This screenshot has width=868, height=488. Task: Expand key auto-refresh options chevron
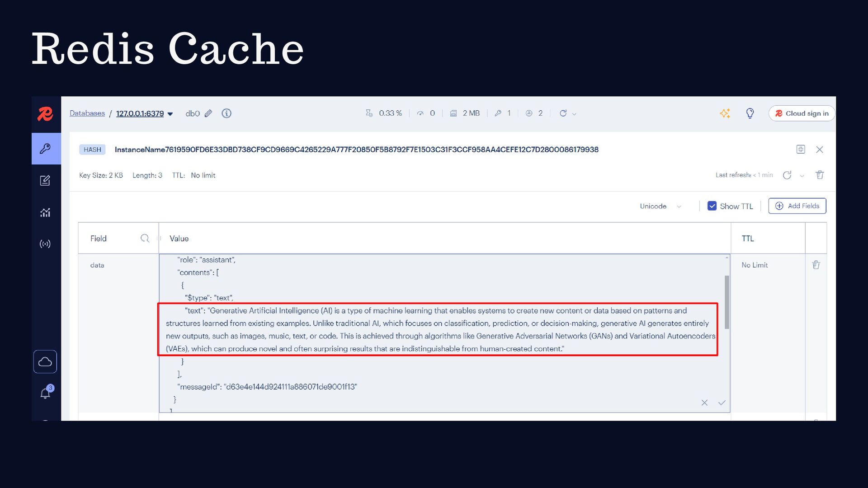tap(802, 176)
